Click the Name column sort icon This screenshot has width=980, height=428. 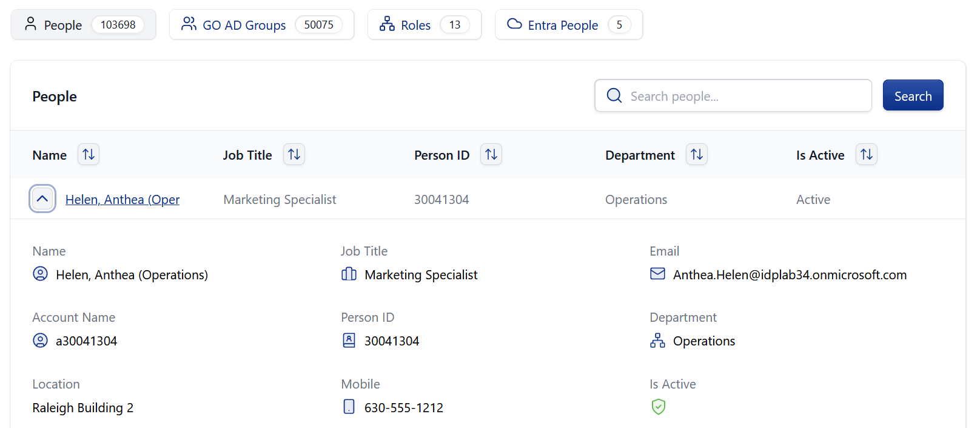89,155
